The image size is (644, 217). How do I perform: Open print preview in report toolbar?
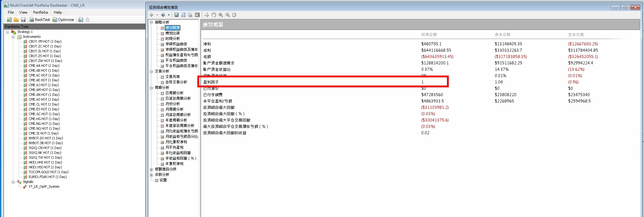183,15
